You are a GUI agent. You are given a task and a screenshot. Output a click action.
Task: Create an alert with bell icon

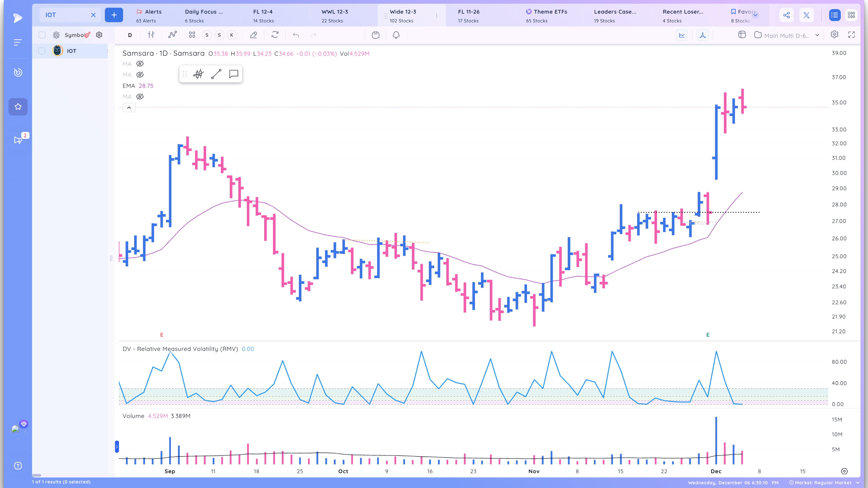tap(396, 35)
